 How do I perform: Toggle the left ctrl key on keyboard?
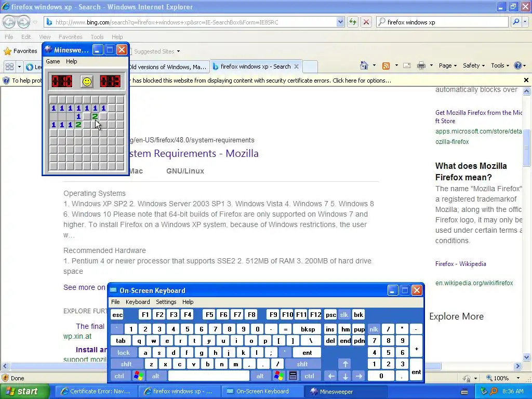tap(119, 376)
